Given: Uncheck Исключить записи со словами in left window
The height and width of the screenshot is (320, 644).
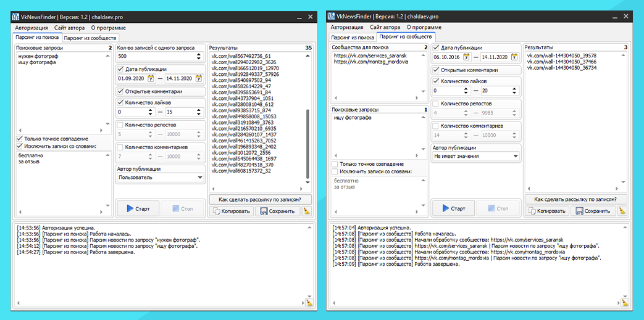Looking at the screenshot, I should coord(19,146).
